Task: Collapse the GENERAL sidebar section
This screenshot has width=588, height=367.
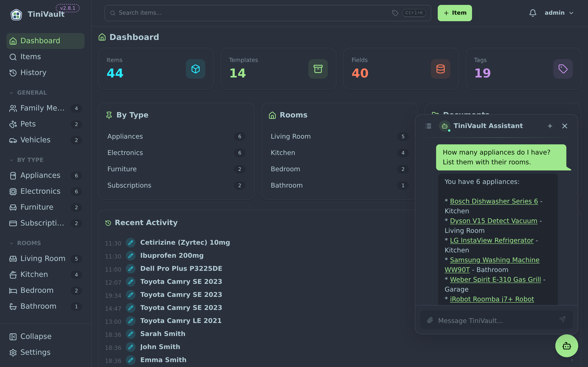Action: click(x=28, y=93)
